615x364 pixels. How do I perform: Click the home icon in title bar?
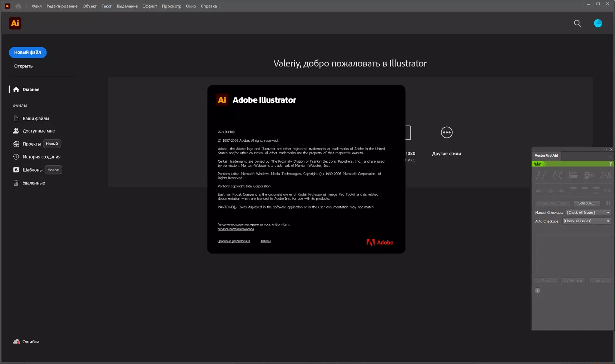18,6
